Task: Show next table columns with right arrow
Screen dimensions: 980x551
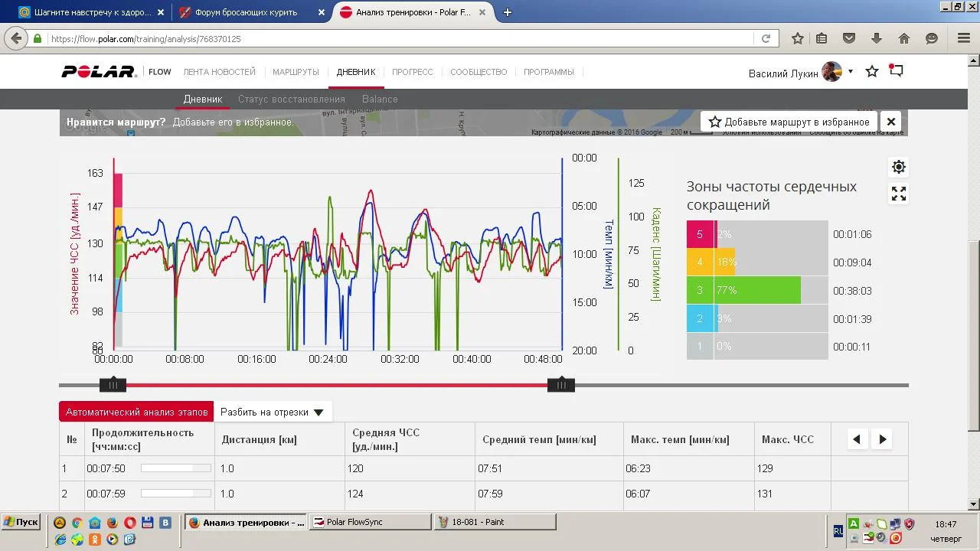Action: [883, 439]
